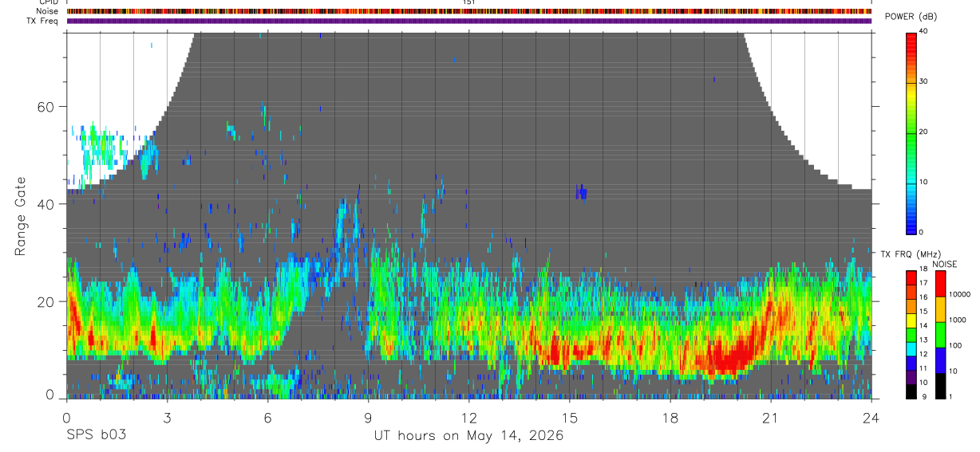Click the 3 UT hour tick label
Viewport: 980px width, 452px height.
click(167, 418)
